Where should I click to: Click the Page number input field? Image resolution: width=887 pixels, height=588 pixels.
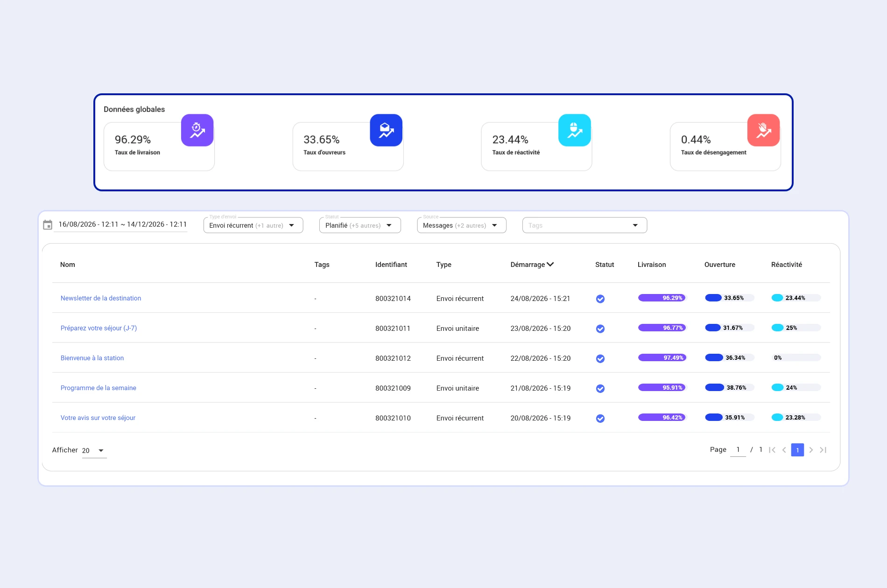point(738,450)
